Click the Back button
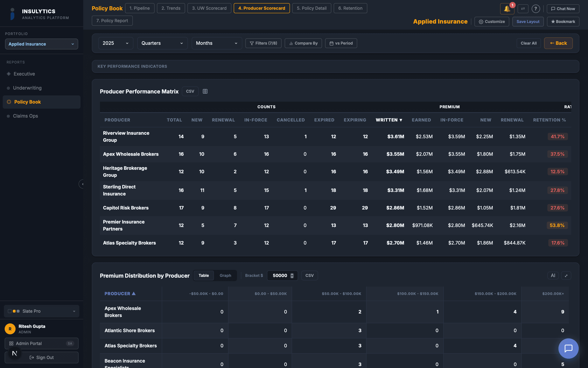The width and height of the screenshot is (588, 368). click(x=558, y=43)
